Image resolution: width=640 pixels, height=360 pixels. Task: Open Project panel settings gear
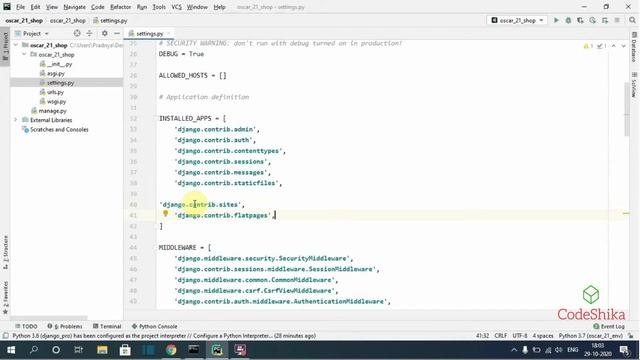[104, 33]
